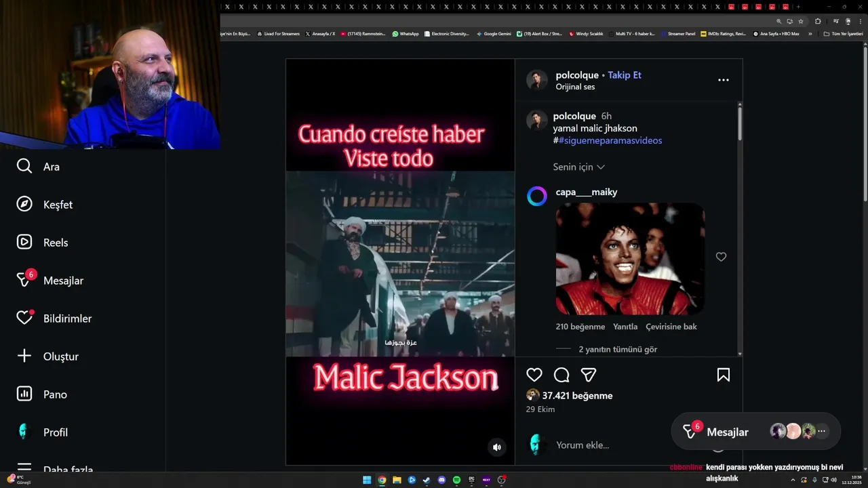Viewport: 868px width, 488px height.
Task: Open Google Gemini bookmark
Action: click(494, 34)
